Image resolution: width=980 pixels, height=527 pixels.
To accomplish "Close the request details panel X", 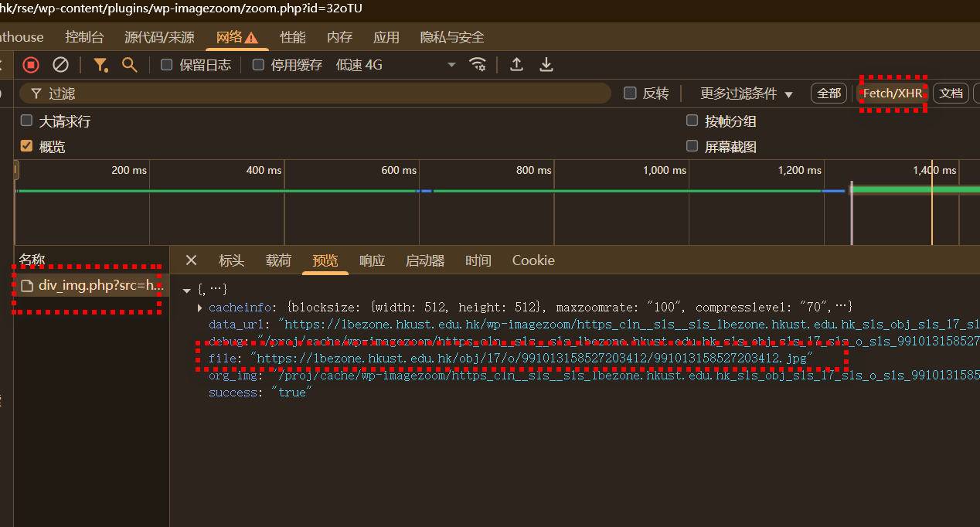I will (192, 260).
